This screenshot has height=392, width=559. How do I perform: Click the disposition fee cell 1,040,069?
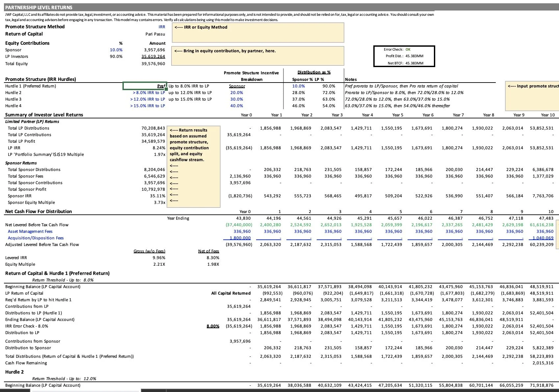pyautogui.click(x=543, y=238)
